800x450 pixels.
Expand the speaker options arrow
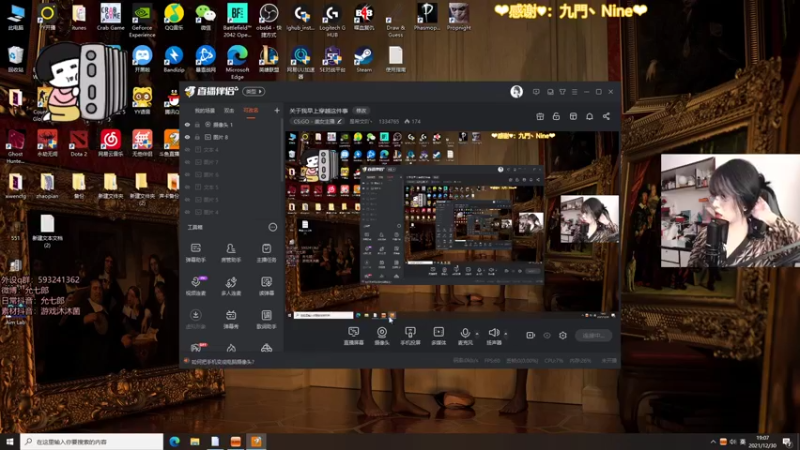tap(506, 334)
